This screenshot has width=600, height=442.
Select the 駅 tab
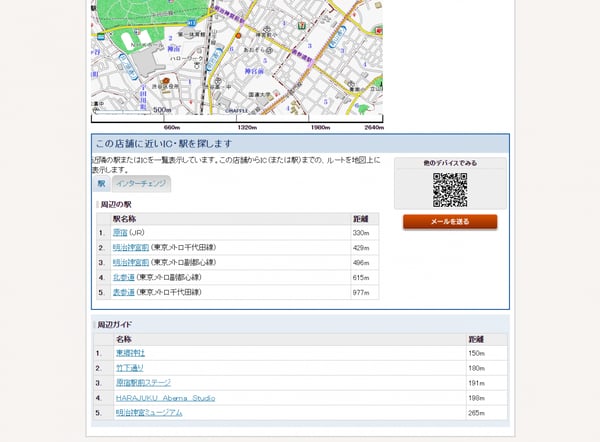click(101, 184)
